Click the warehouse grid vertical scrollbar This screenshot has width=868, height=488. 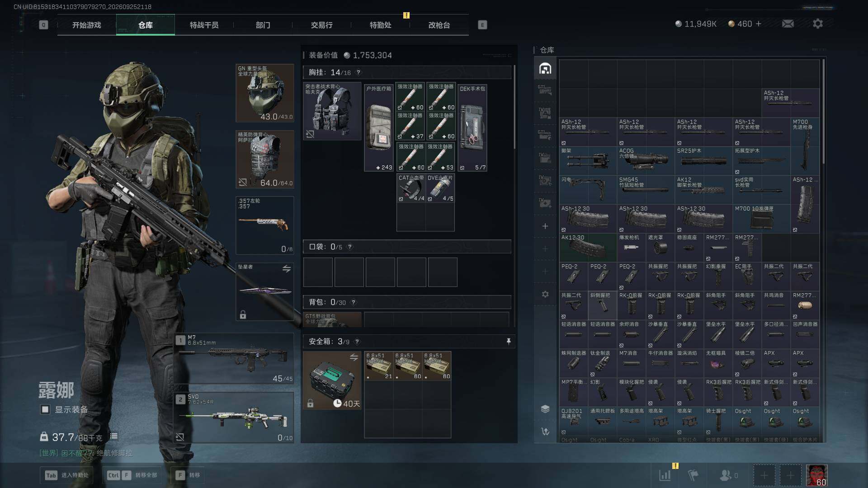point(823,111)
